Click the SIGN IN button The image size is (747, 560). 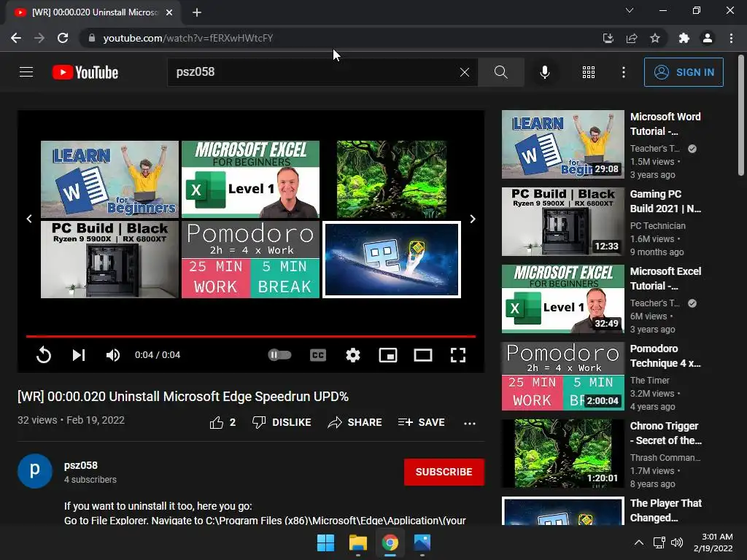coord(684,72)
